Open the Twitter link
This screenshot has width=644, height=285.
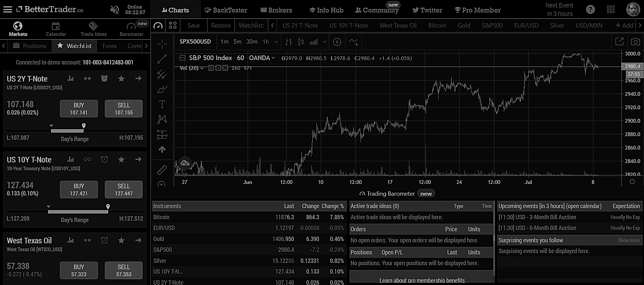[427, 10]
